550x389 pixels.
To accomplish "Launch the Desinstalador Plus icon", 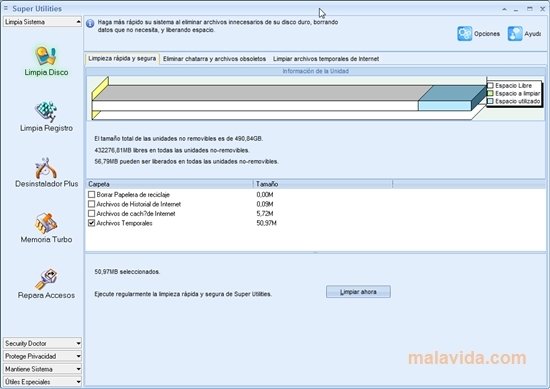I will (x=46, y=168).
